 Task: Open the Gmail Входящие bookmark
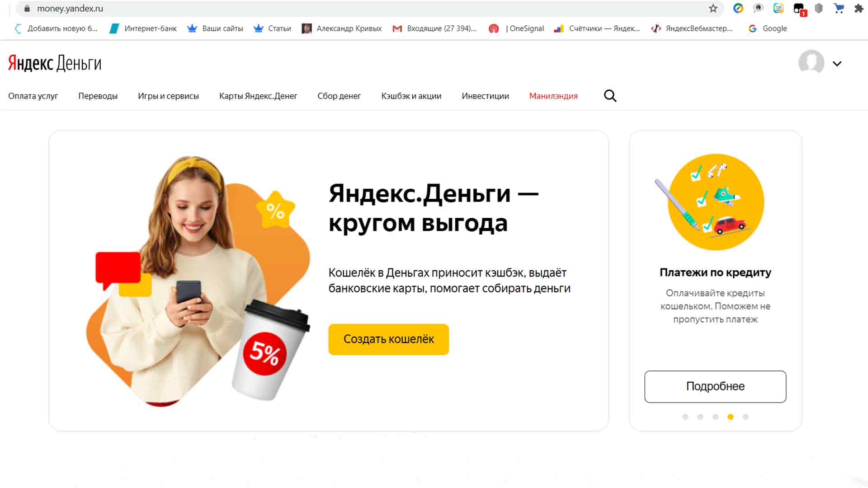[x=434, y=28]
